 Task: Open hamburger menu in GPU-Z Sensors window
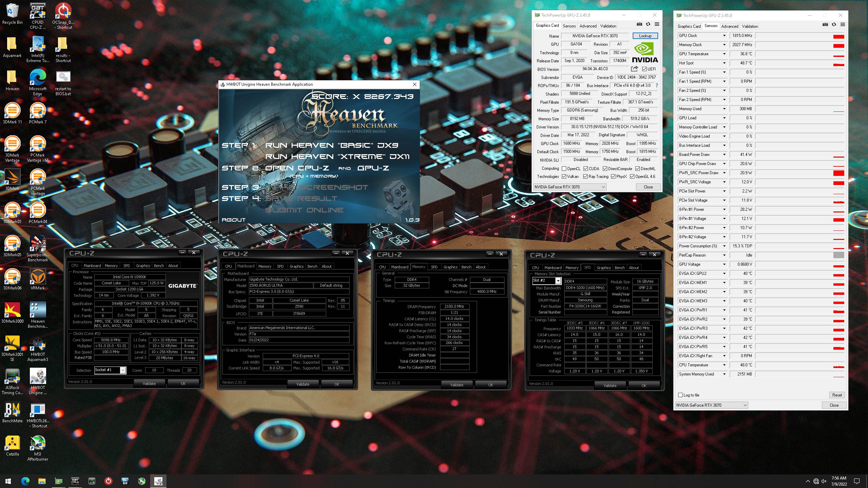843,24
